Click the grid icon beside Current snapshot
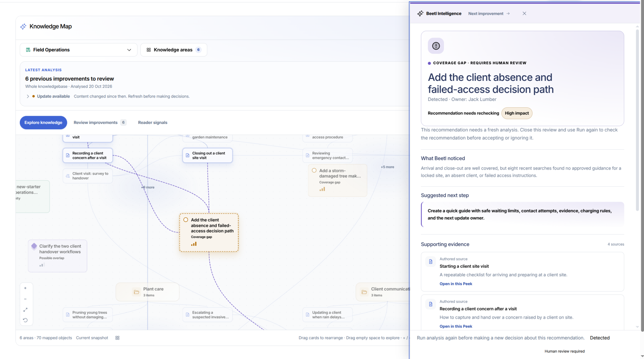Image resolution: width=644 pixels, height=359 pixels. [117, 338]
